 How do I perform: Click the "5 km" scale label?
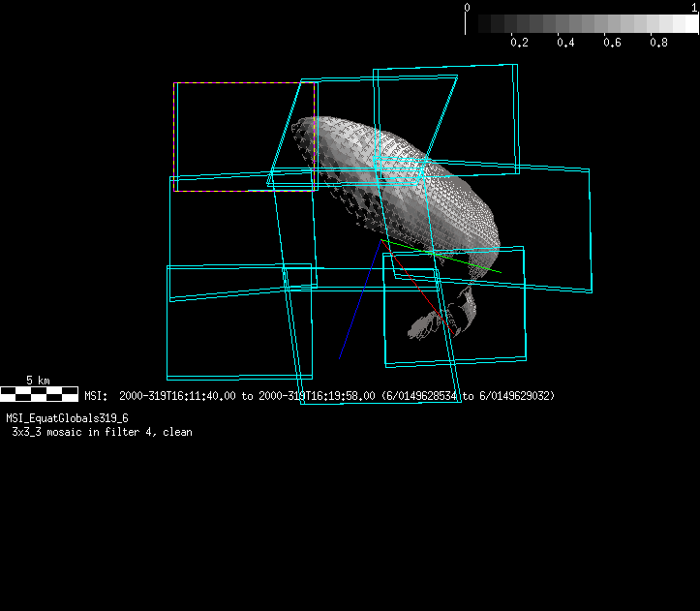(x=38, y=381)
